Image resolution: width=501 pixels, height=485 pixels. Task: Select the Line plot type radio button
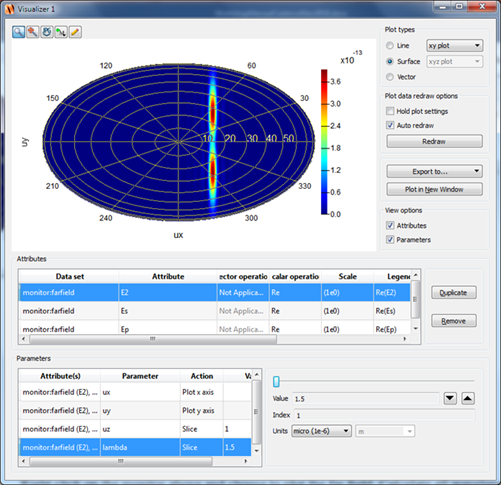390,46
